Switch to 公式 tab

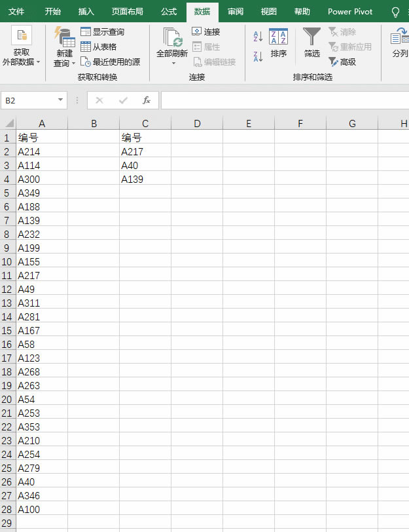pos(169,12)
